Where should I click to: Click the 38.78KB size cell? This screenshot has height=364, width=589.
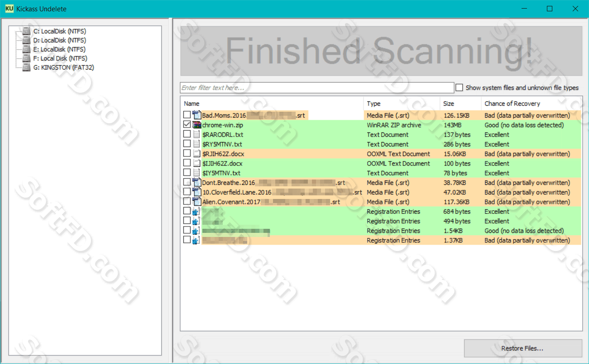pos(455,183)
